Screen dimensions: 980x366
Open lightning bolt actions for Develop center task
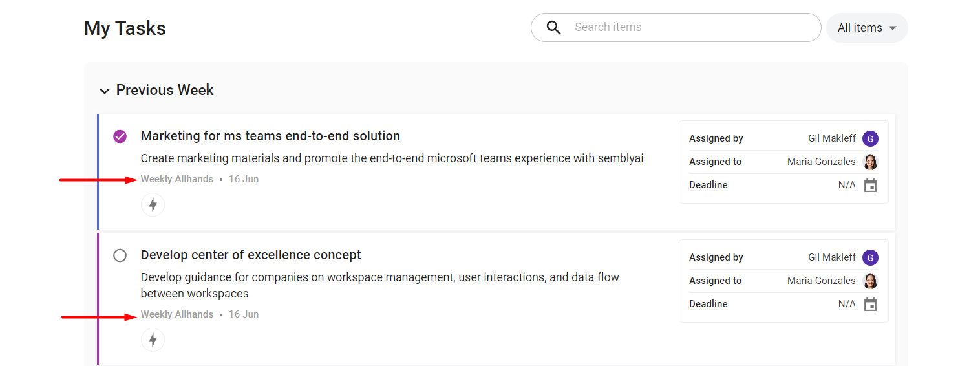pos(153,340)
